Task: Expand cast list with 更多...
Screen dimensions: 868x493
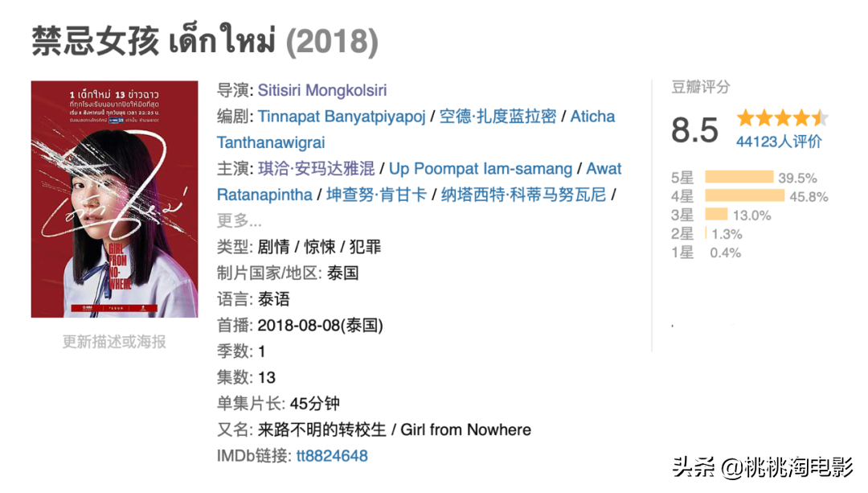Action: tap(240, 220)
